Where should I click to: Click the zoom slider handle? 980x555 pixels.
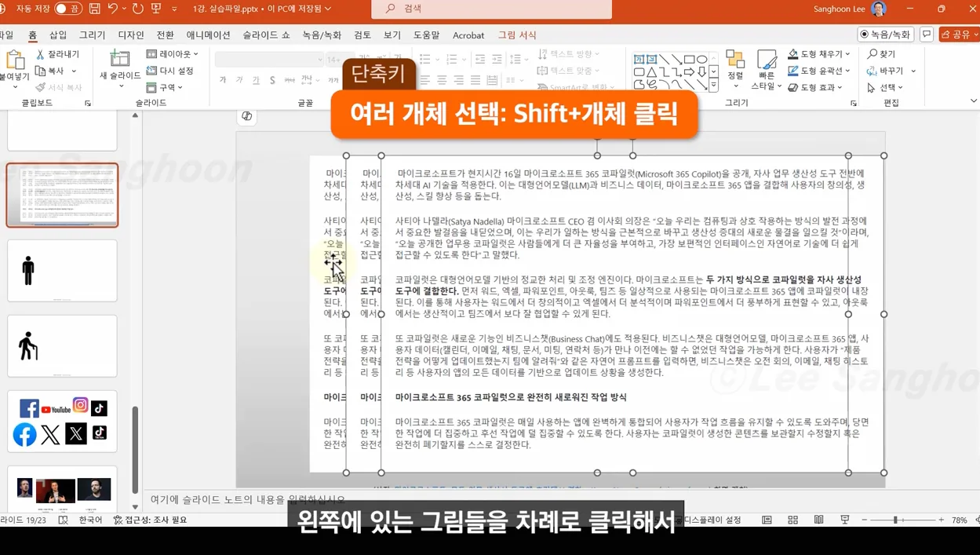point(894,520)
